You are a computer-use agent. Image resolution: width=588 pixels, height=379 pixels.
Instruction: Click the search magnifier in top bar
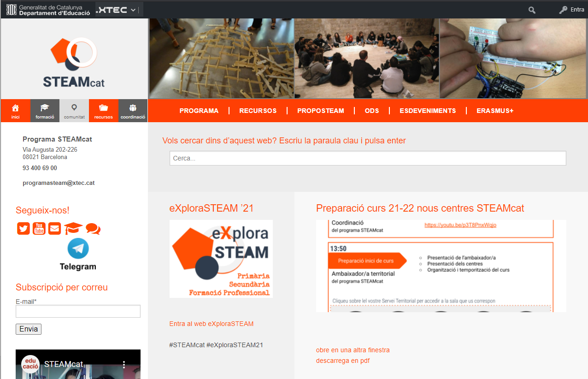point(532,10)
